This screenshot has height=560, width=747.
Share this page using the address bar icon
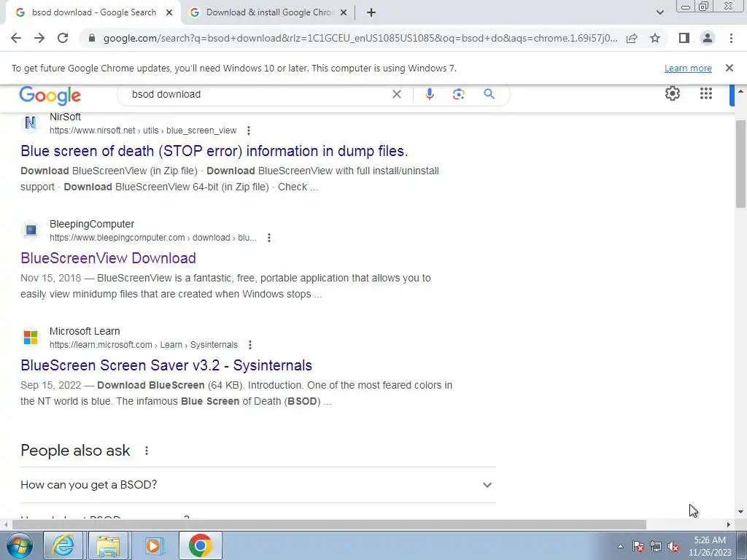click(x=632, y=38)
